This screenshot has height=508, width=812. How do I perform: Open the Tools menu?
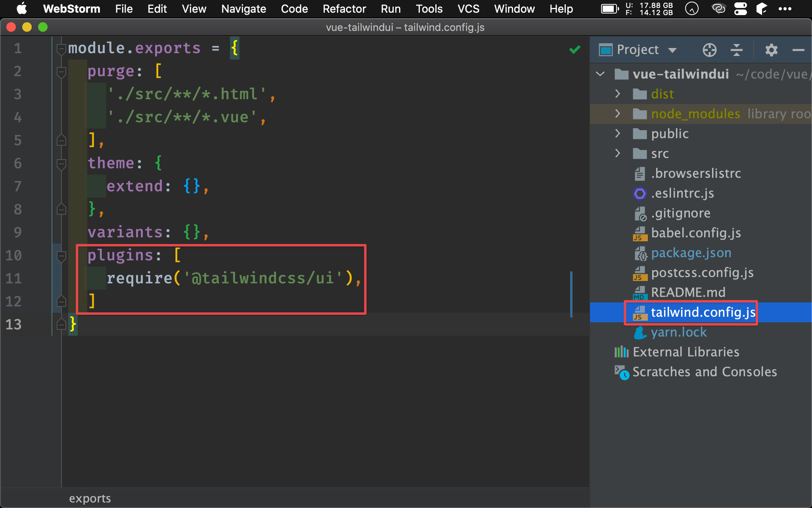(x=429, y=9)
